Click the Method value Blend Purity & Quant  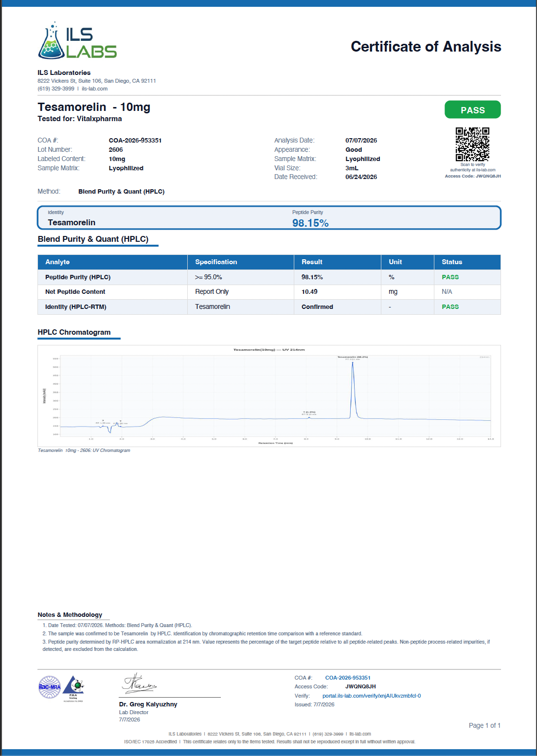coord(122,192)
